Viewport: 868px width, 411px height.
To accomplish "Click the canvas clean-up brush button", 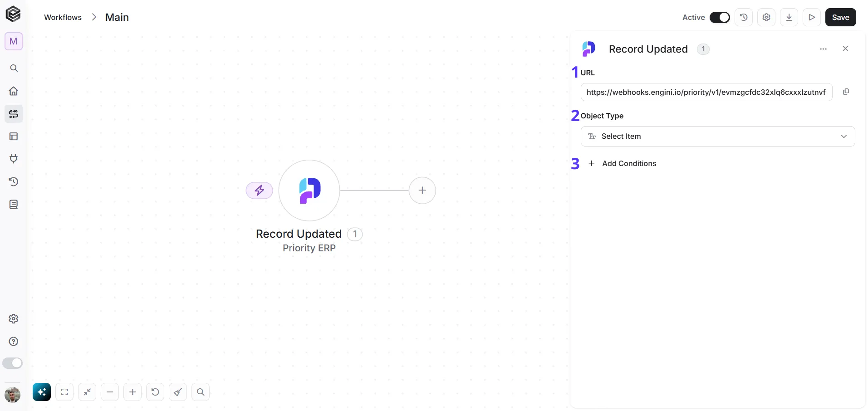I will coord(178,392).
